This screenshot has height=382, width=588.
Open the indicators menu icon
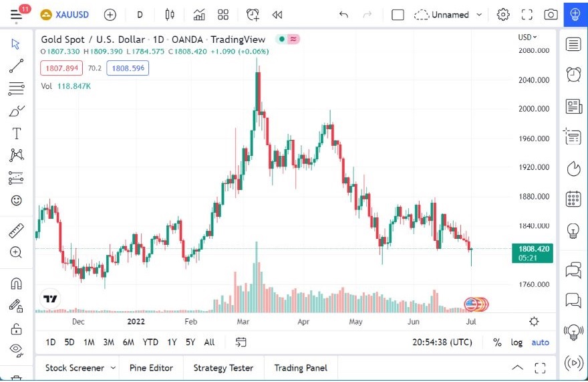click(199, 15)
